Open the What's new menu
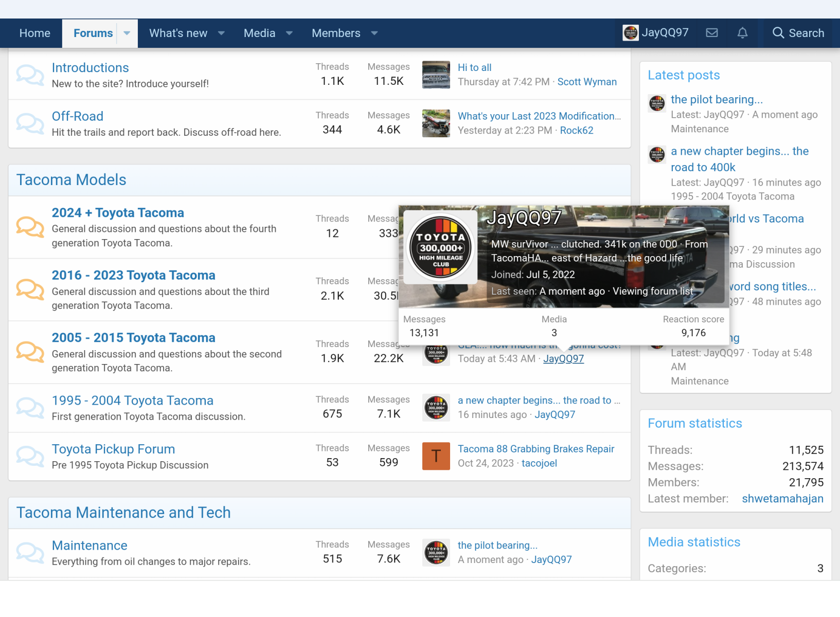This screenshot has height=617, width=840. tap(178, 33)
